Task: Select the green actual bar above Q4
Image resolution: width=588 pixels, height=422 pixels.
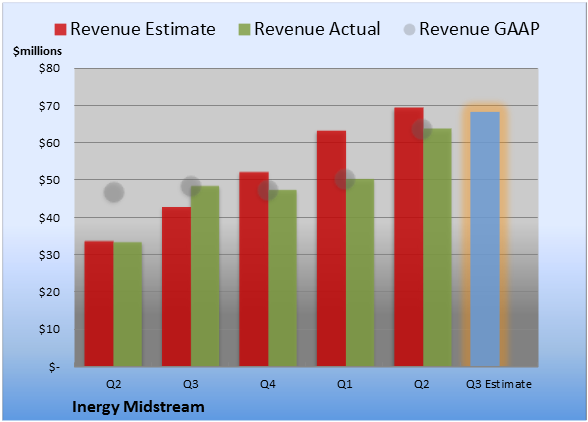Action: coord(283,278)
